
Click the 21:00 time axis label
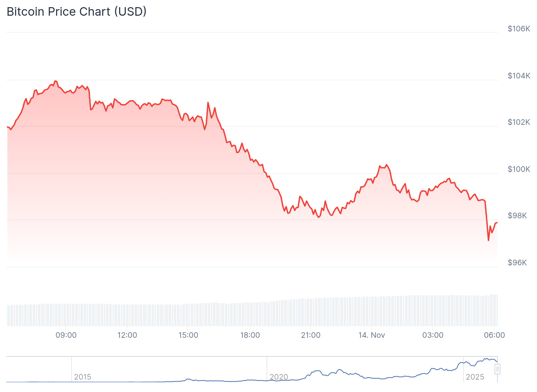point(311,335)
